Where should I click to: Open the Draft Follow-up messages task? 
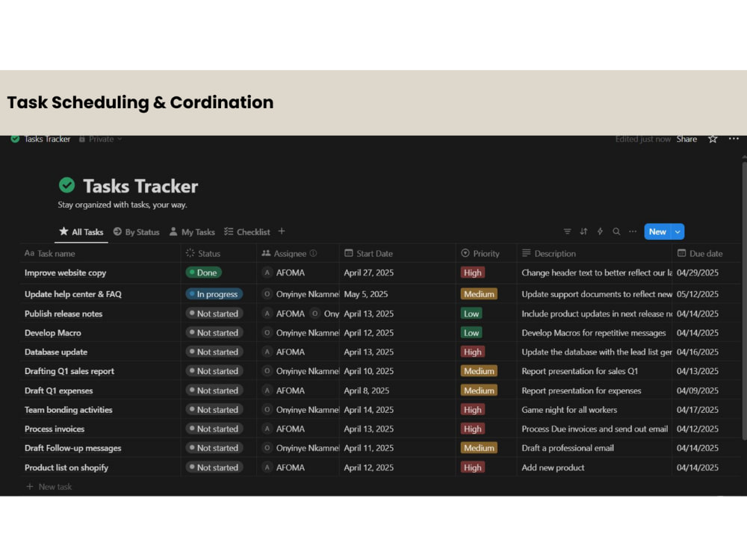click(x=73, y=447)
